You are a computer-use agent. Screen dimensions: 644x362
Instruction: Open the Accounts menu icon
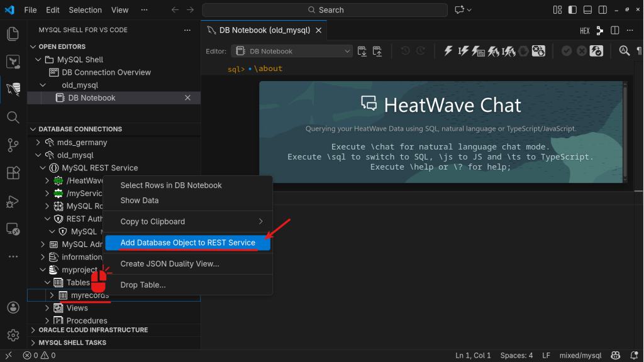tap(13, 307)
